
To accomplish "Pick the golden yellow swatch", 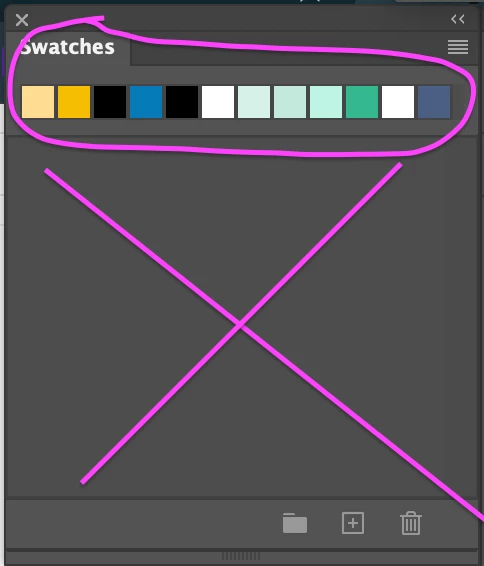I will click(x=74, y=102).
